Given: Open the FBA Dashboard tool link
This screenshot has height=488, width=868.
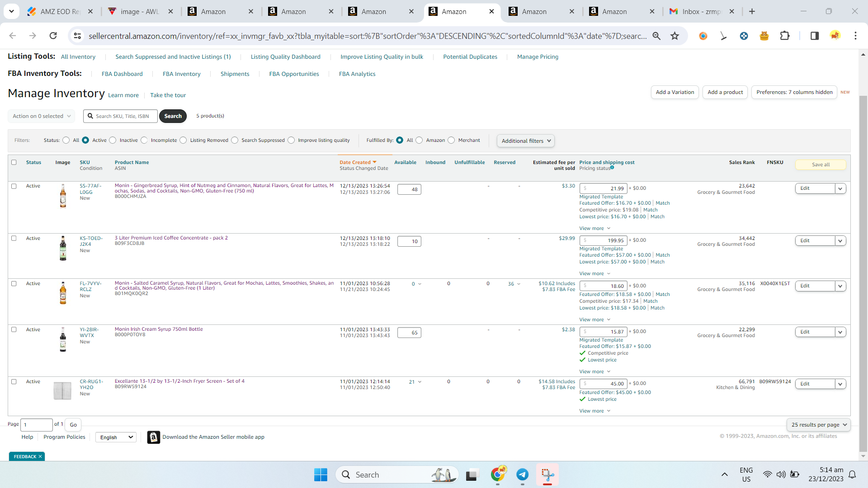Looking at the screenshot, I should click(x=122, y=74).
